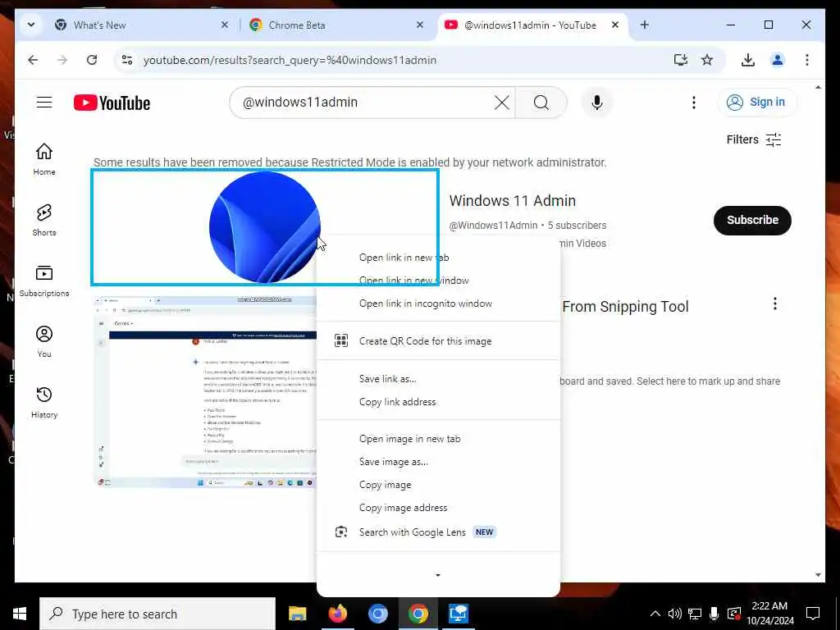840x630 pixels.
Task: Select Open image in new tab
Action: (x=438, y=439)
